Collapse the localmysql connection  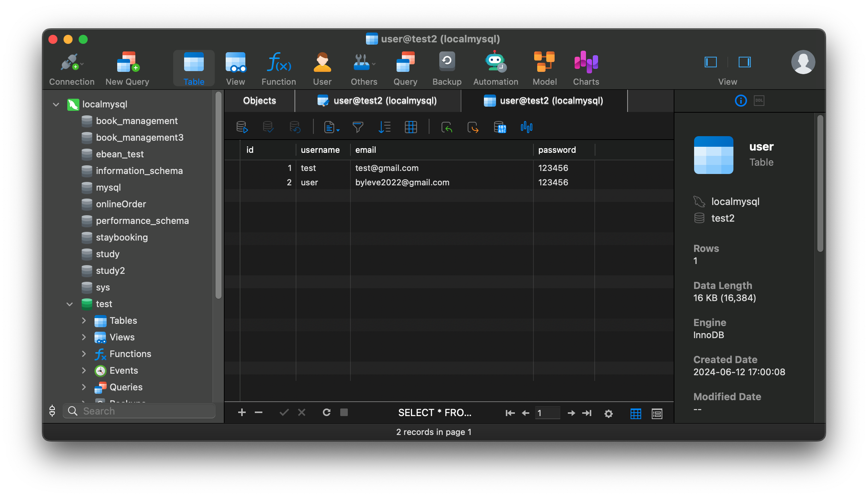coord(56,104)
